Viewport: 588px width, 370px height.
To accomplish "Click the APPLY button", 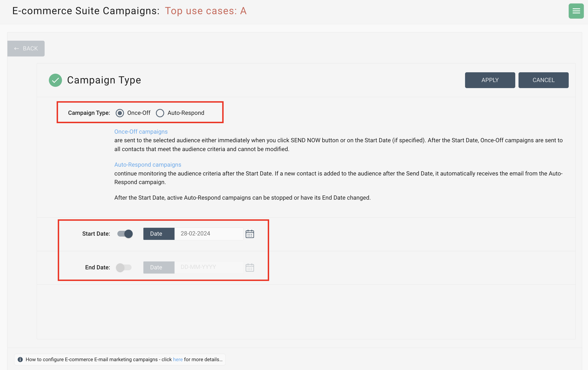I will pyautogui.click(x=490, y=80).
